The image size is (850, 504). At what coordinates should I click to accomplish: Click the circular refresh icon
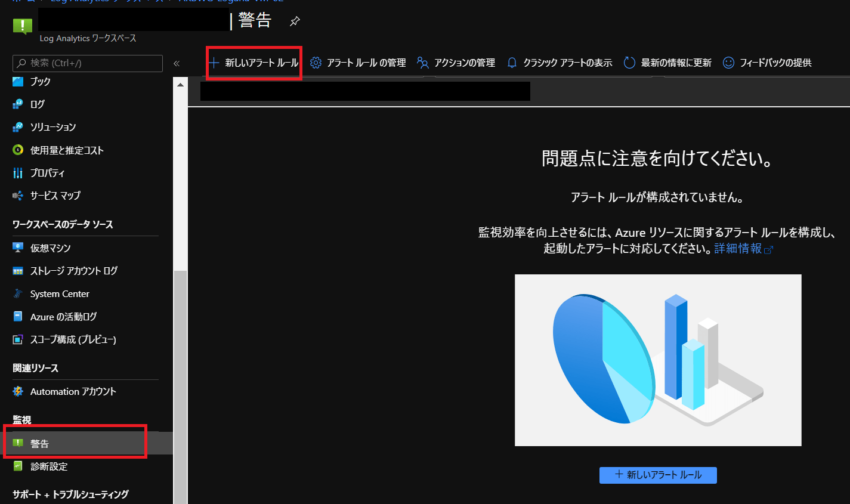click(629, 63)
